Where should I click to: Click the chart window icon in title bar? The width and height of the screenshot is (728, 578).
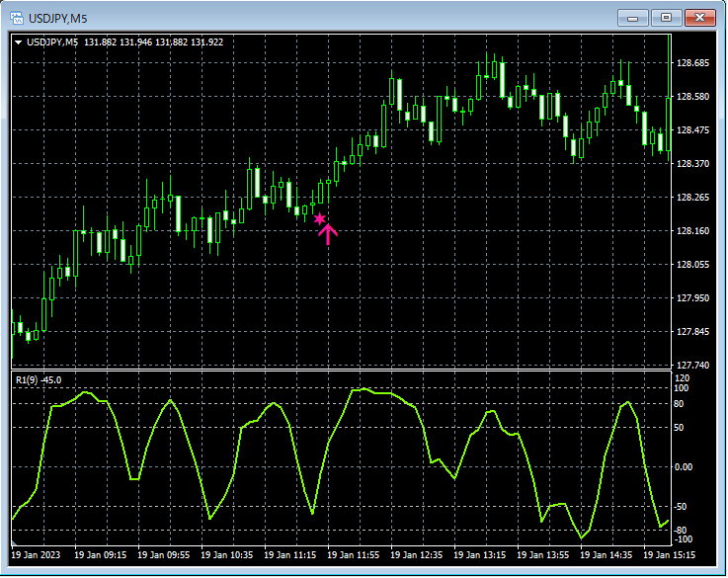pos(17,17)
